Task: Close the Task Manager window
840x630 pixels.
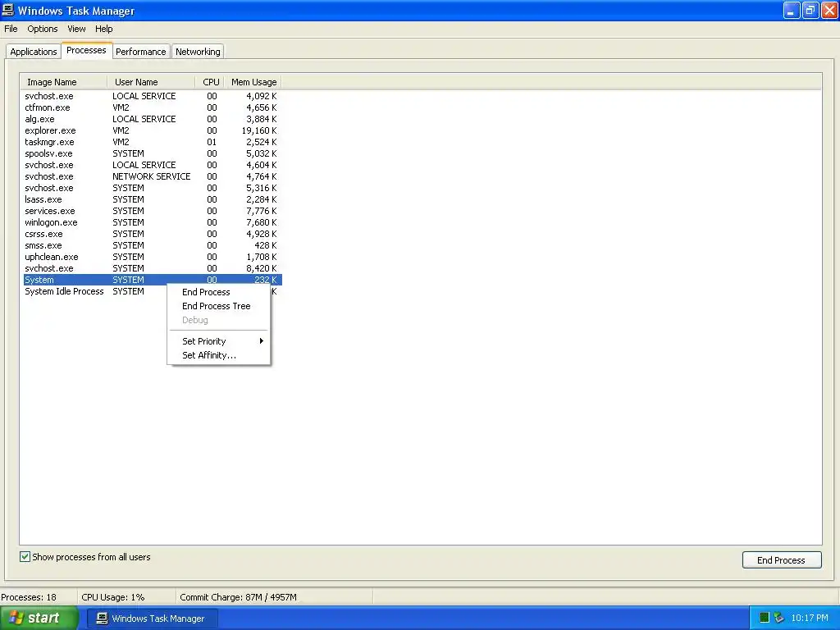Action: [829, 10]
